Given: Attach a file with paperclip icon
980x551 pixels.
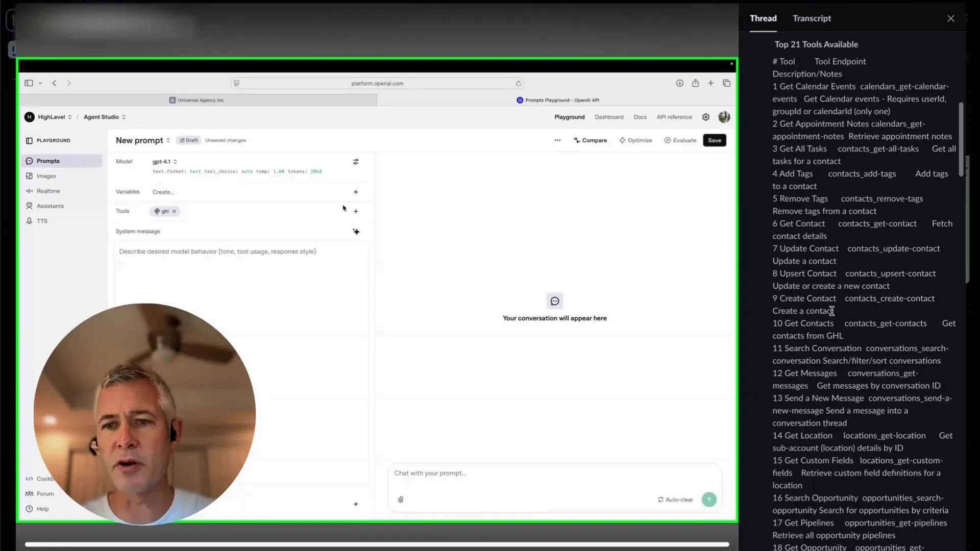Looking at the screenshot, I should pos(401,499).
